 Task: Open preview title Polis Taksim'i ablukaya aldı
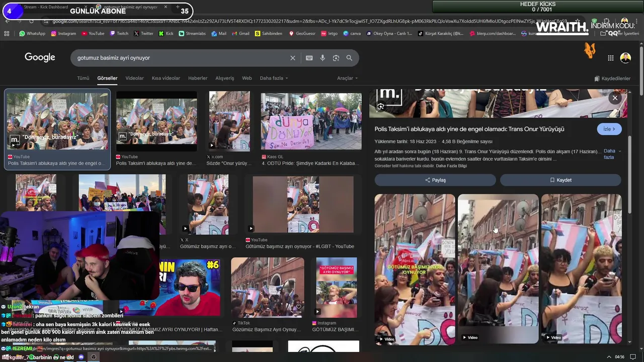469,129
